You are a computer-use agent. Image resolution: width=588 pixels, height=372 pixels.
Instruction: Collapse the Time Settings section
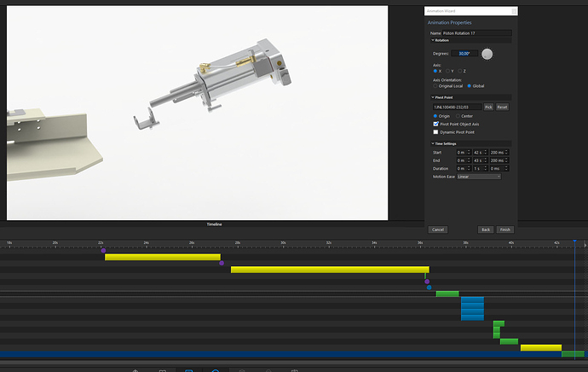[433, 144]
